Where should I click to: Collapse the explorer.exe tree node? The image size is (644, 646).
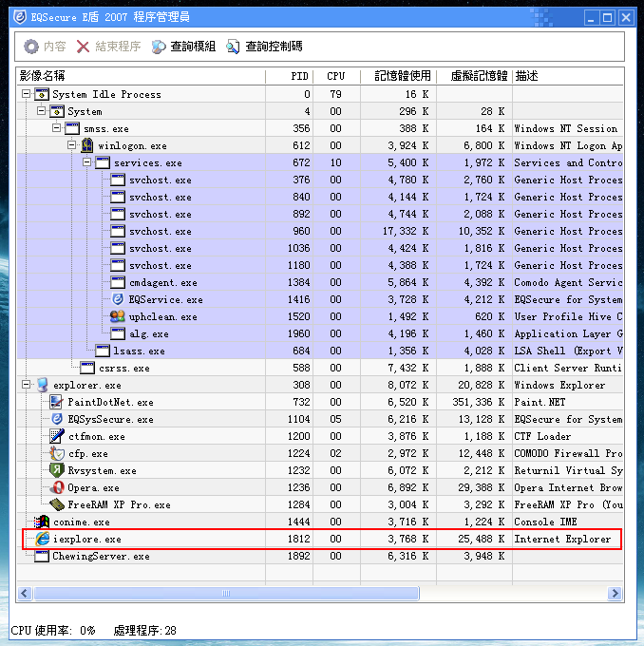(26, 385)
